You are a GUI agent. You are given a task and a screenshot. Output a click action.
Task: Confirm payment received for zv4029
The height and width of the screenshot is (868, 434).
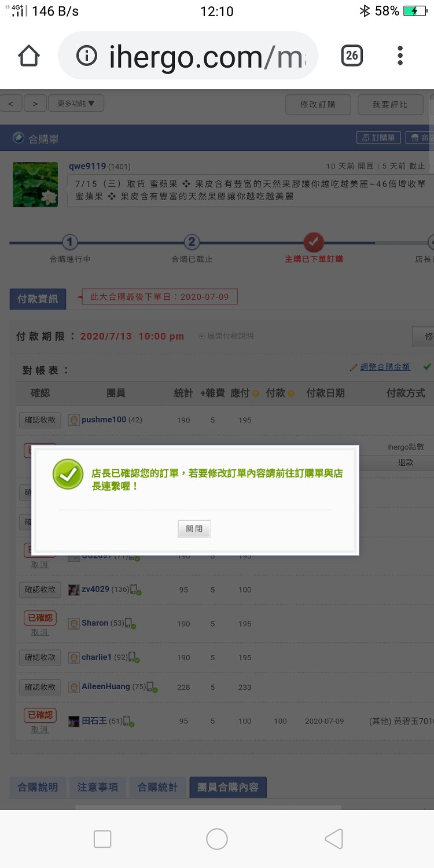(40, 590)
